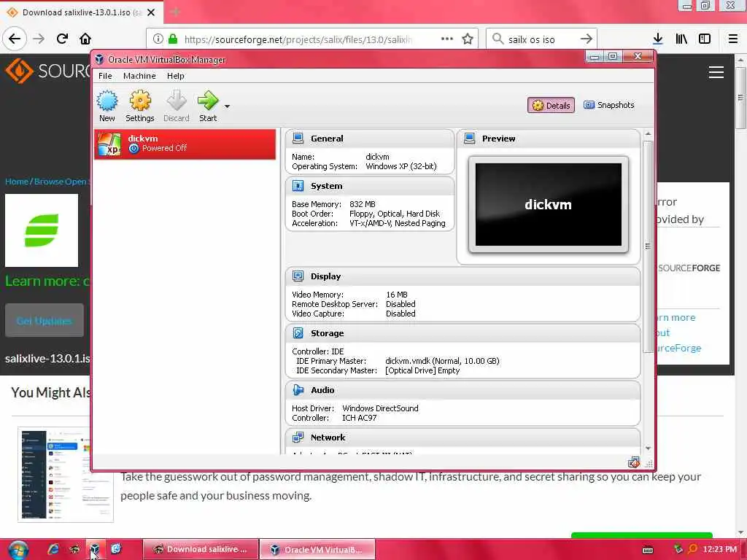Click the 832 MB base memory value

coord(363,204)
